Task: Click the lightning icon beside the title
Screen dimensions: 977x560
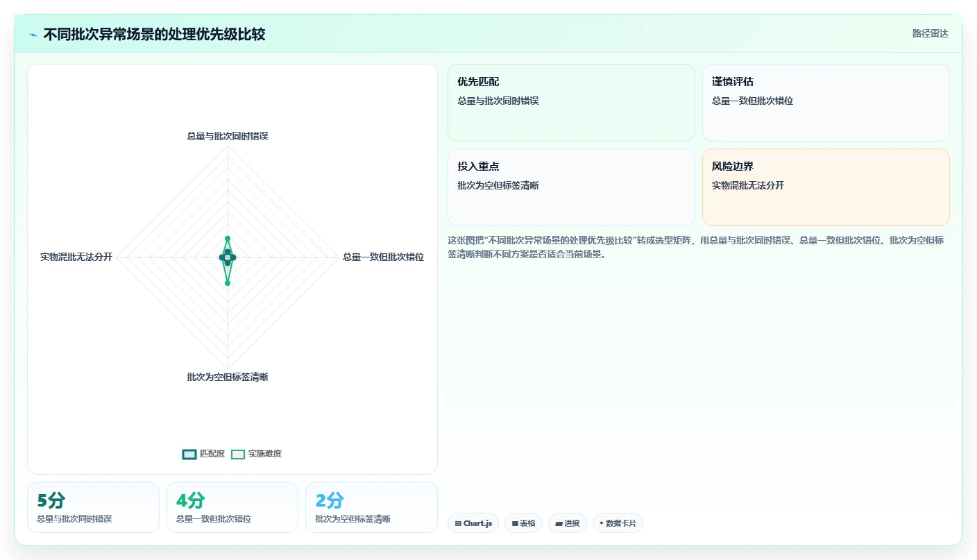Action: click(x=33, y=35)
